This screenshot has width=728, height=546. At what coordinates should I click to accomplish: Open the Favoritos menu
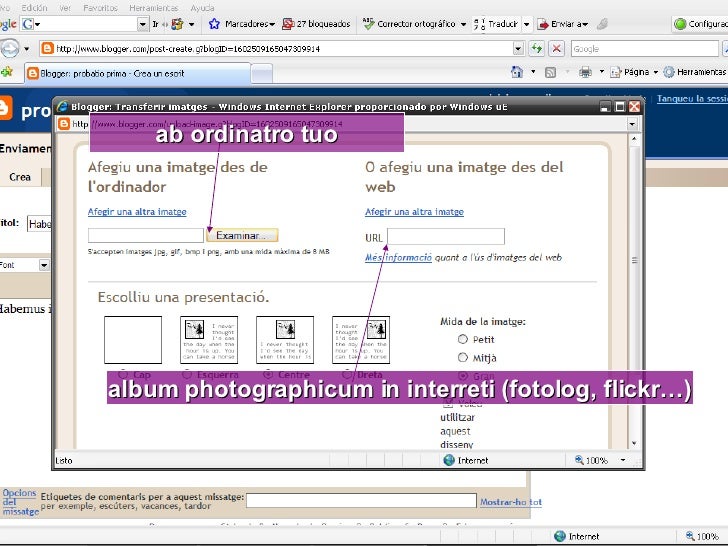coord(100,8)
